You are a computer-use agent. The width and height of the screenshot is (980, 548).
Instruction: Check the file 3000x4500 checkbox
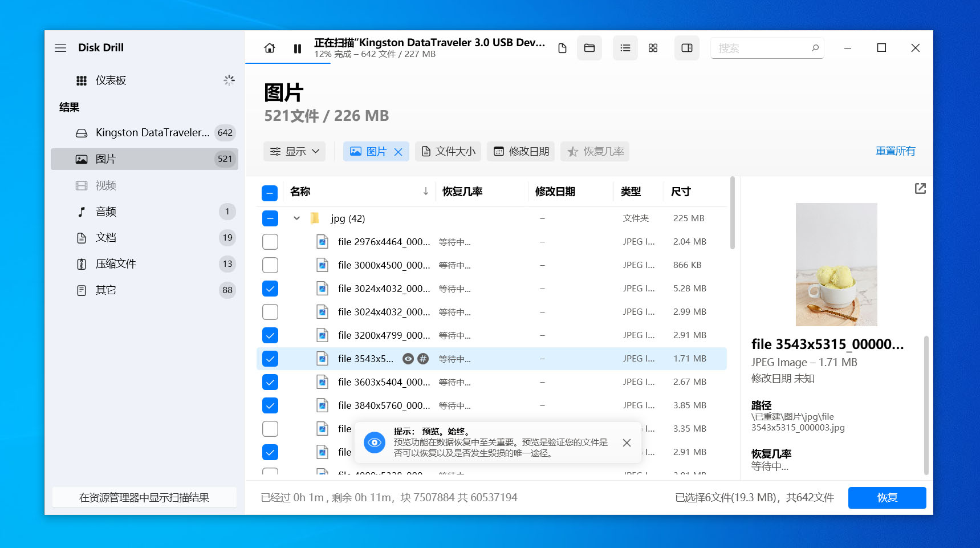[270, 265]
